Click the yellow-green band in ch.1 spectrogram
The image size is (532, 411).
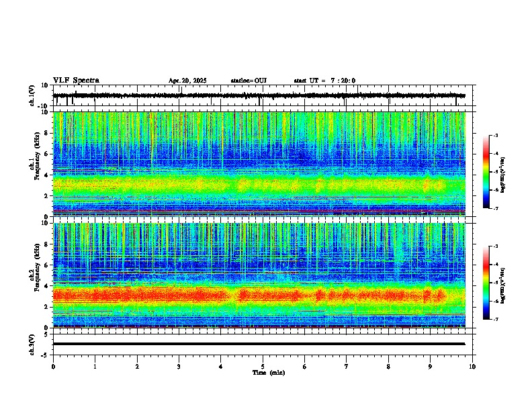pos(259,185)
